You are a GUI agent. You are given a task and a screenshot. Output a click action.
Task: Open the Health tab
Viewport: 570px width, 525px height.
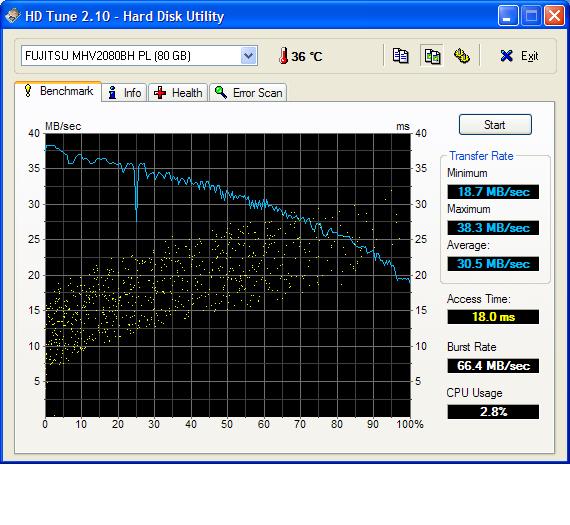(178, 93)
